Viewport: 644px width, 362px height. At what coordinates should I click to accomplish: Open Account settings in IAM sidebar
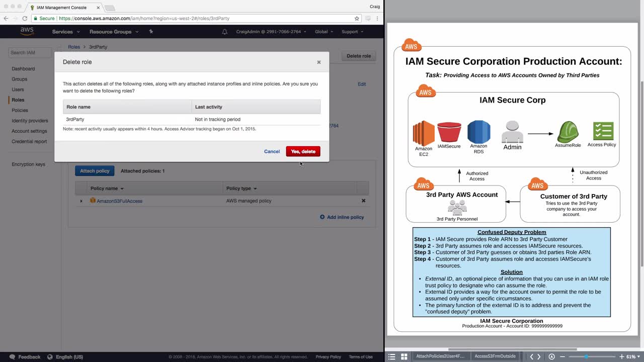point(29,131)
